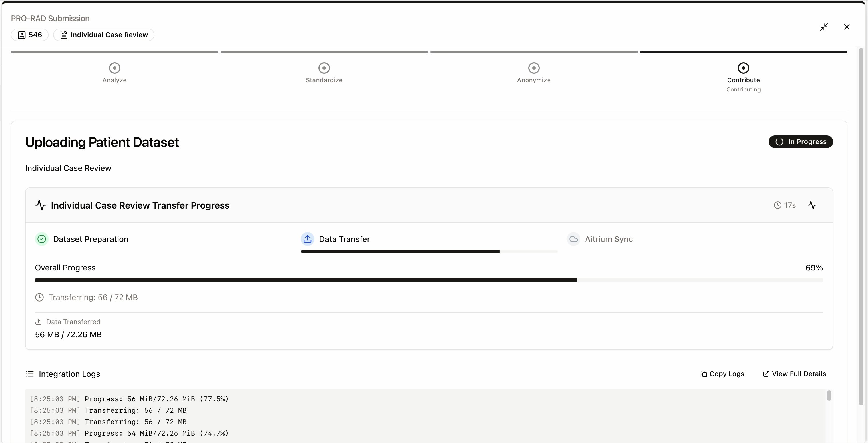Screen dimensions: 868x443
Task: Select the Analyze step circle
Action: pyautogui.click(x=115, y=68)
